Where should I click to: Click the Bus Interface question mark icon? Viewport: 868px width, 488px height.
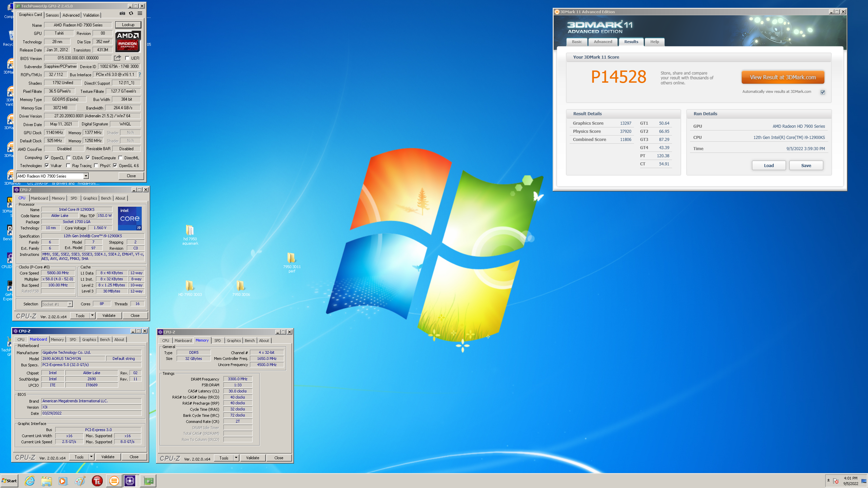[x=139, y=75]
